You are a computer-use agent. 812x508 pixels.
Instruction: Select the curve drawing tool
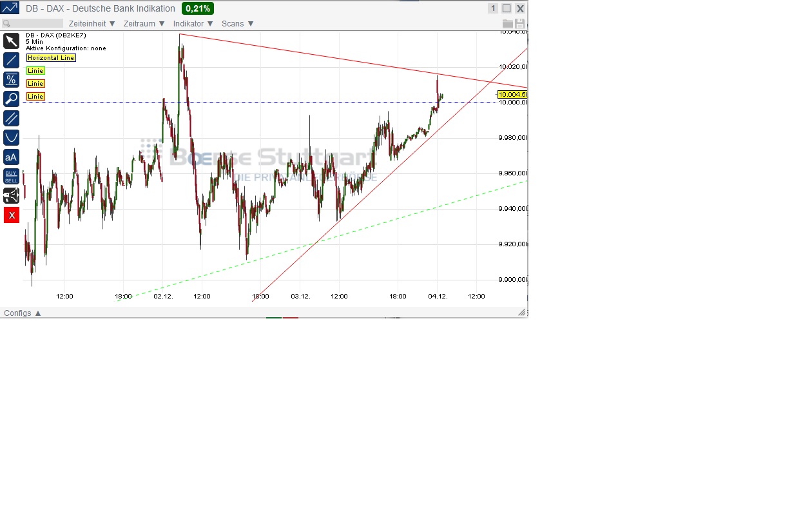coord(10,137)
